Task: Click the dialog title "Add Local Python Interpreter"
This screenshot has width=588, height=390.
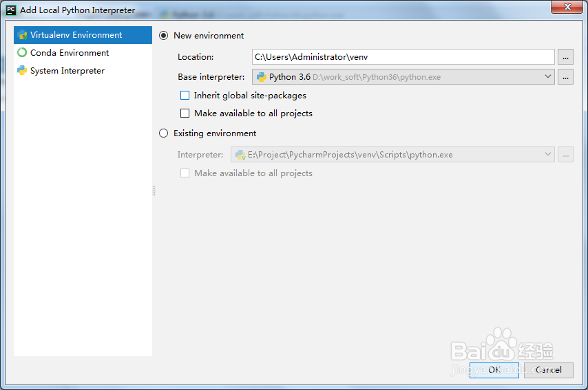Action: coord(78,10)
